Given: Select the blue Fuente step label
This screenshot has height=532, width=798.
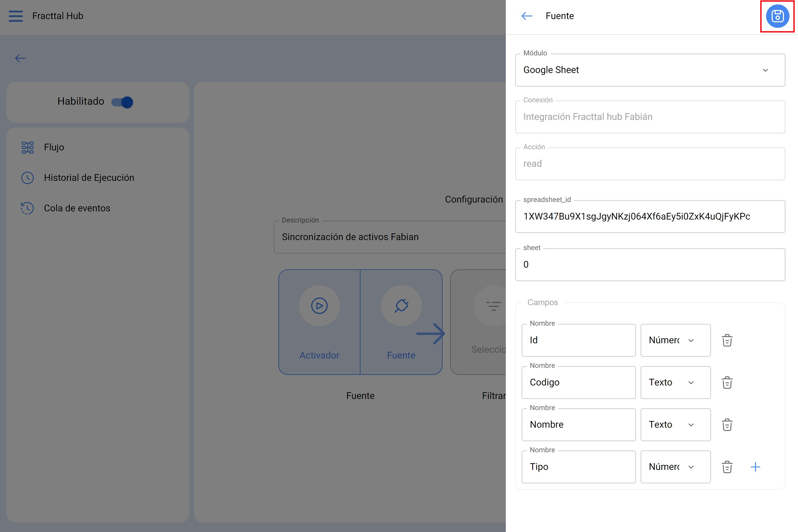Looking at the screenshot, I should pyautogui.click(x=401, y=355).
